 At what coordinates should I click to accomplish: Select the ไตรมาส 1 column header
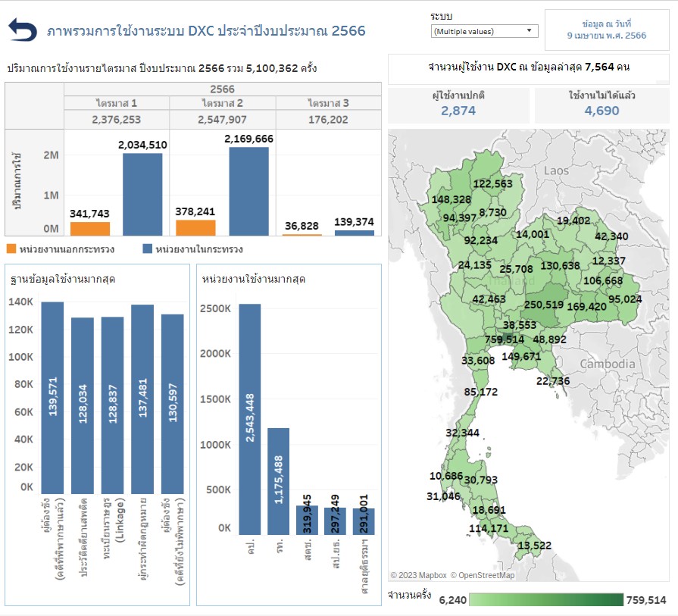(x=117, y=103)
